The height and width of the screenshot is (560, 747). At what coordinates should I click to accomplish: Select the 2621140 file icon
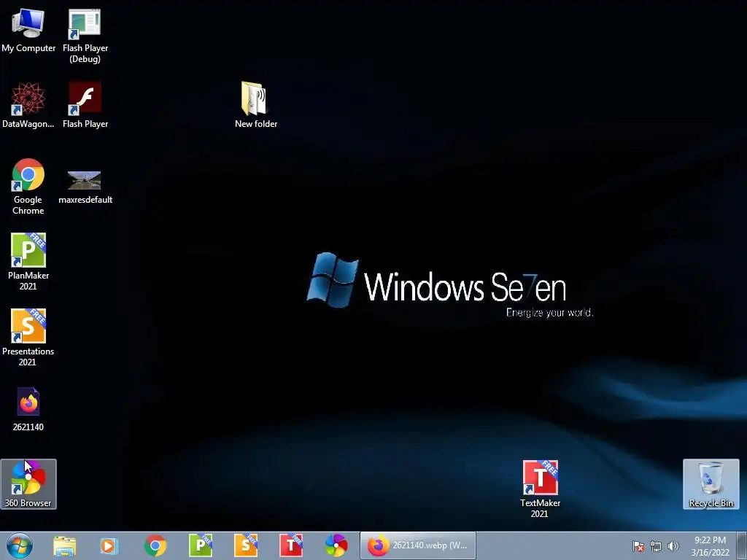[28, 409]
